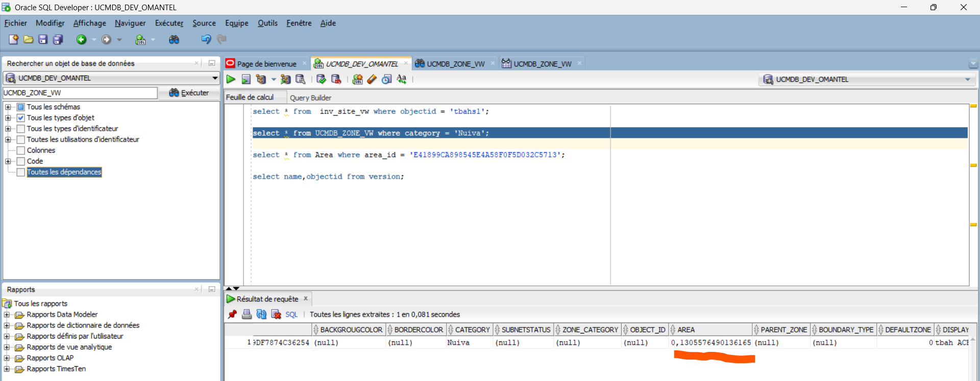Open the UCMDB_DEV_OMANTEL connection dropdown in search panel
980x381 pixels.
pyautogui.click(x=215, y=78)
